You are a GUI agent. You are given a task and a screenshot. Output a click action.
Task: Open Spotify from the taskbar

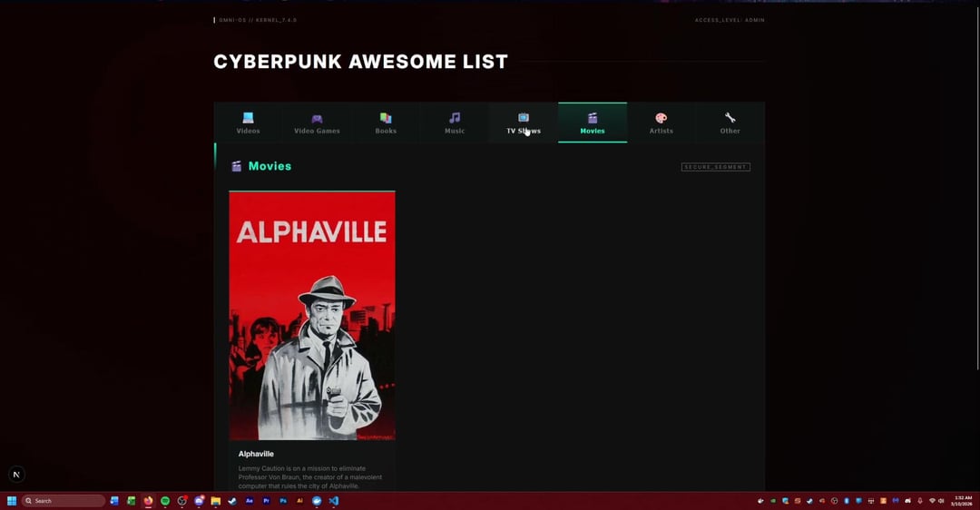pyautogui.click(x=165, y=501)
